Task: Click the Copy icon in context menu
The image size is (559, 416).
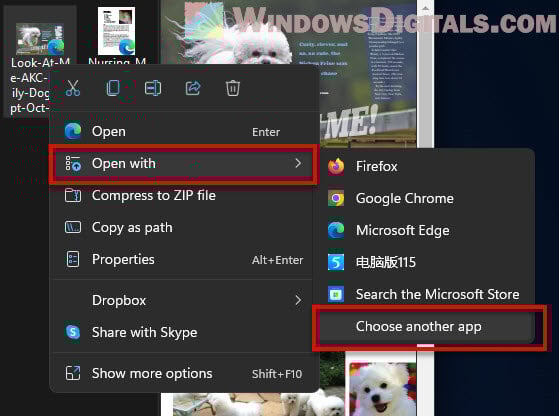Action: (x=113, y=88)
